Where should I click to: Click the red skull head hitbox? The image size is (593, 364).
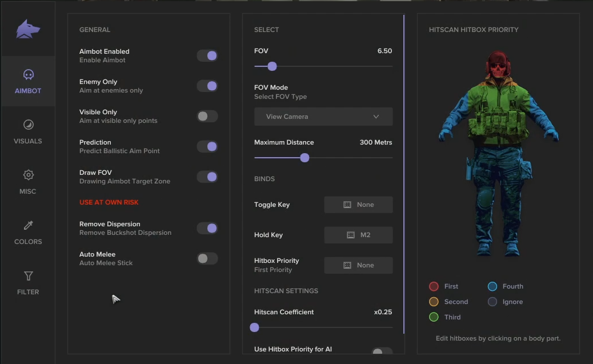pyautogui.click(x=499, y=65)
